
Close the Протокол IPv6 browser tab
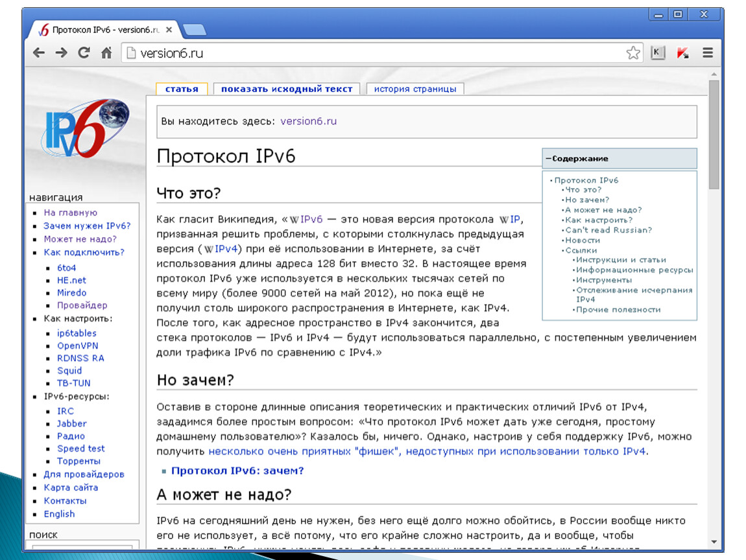169,30
